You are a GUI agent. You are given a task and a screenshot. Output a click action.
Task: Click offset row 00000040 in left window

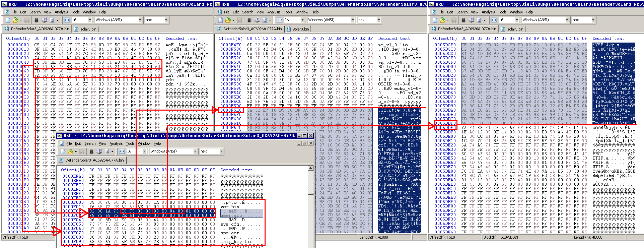[x=18, y=62]
